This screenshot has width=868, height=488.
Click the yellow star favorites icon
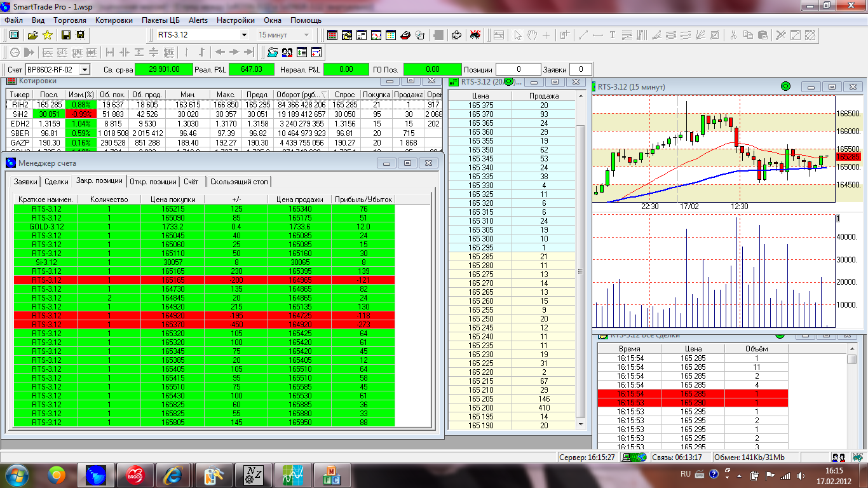pyautogui.click(x=47, y=35)
